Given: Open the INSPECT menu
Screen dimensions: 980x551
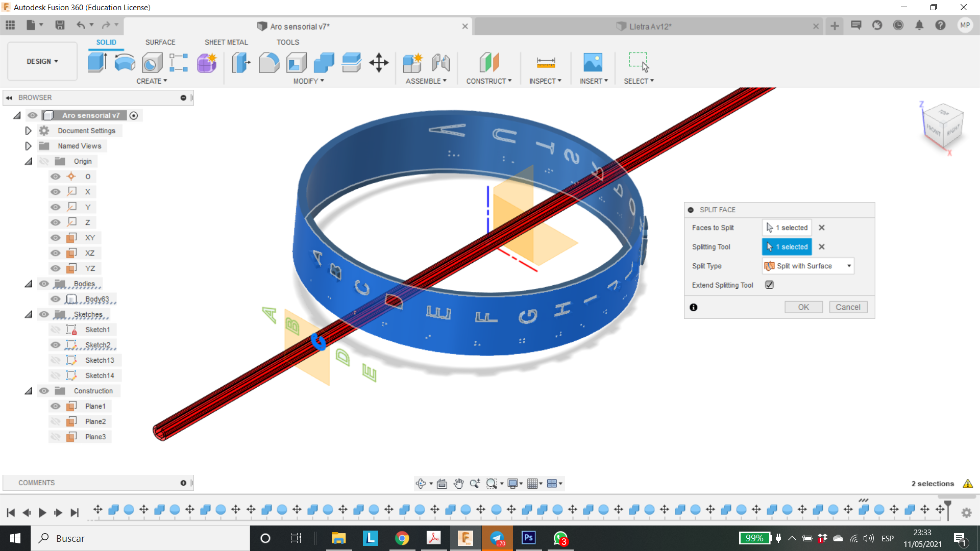Looking at the screenshot, I should point(545,81).
